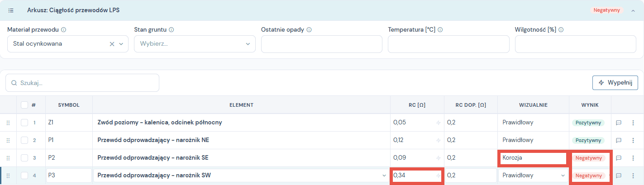Open comment for row P2

[619, 158]
